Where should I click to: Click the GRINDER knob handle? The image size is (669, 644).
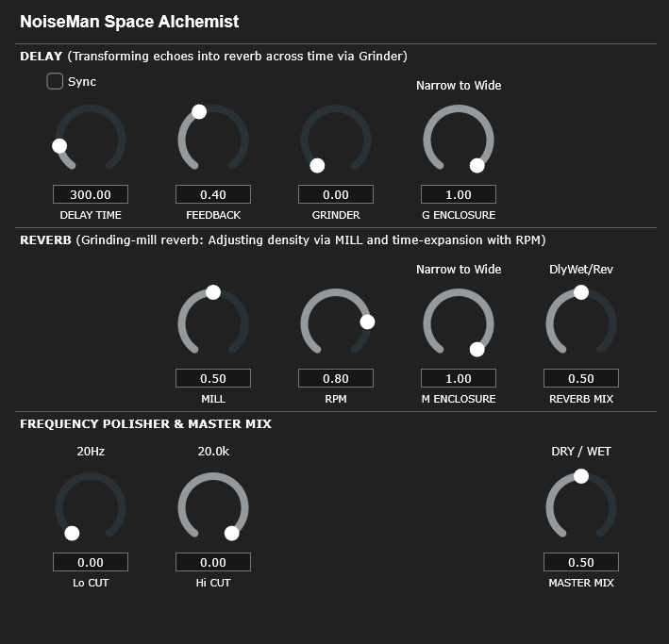[317, 165]
